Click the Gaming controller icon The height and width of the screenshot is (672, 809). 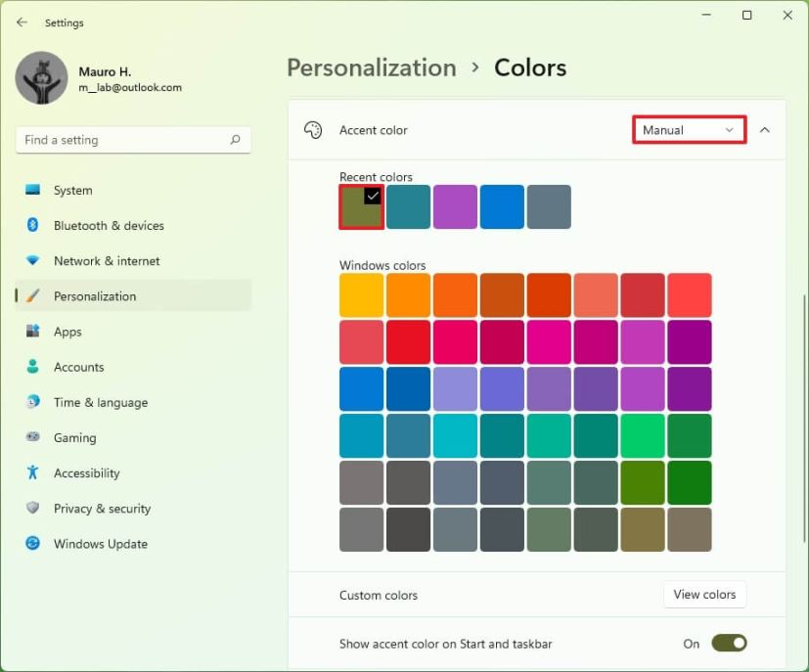(x=32, y=437)
